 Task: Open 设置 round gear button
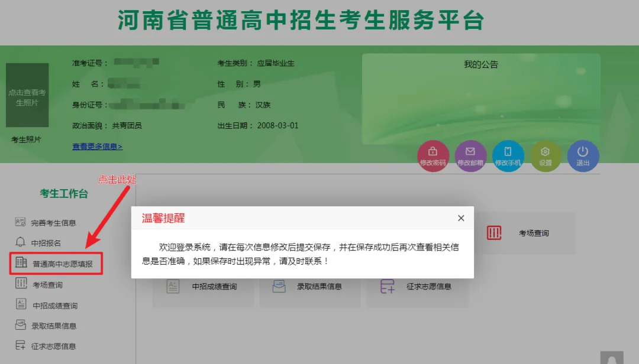pos(546,156)
